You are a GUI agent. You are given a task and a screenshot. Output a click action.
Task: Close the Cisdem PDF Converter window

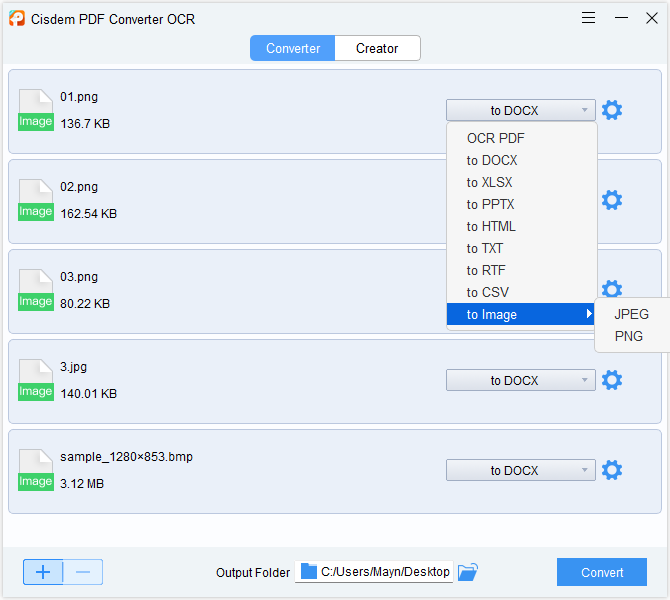pyautogui.click(x=652, y=18)
